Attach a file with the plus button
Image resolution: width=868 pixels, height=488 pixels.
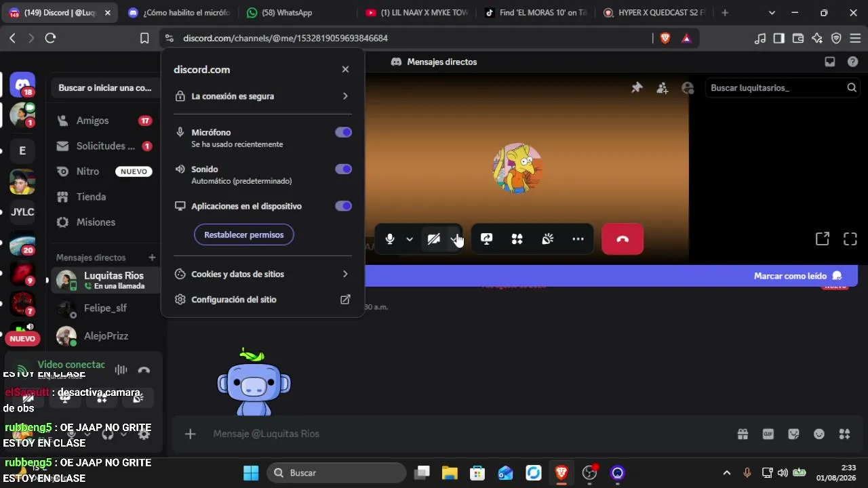pyautogui.click(x=191, y=434)
